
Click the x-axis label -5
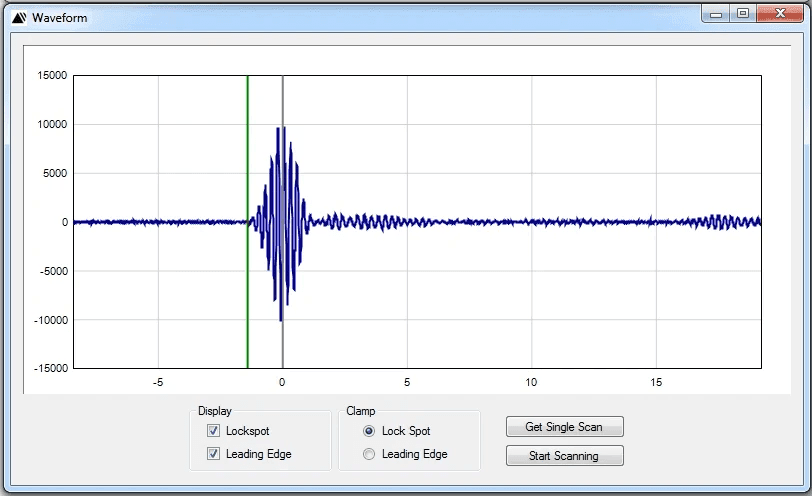click(x=158, y=382)
